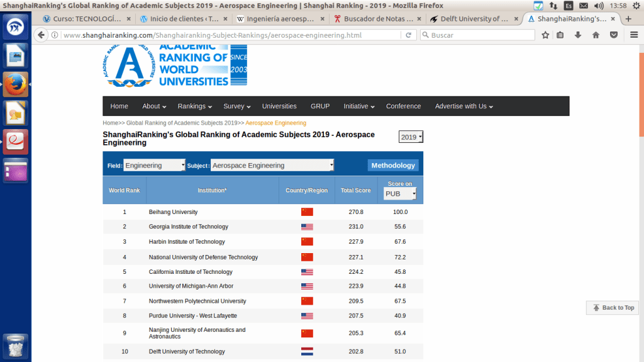Open the Firefox downloads arrow
Screen dimensions: 644x362
578,35
